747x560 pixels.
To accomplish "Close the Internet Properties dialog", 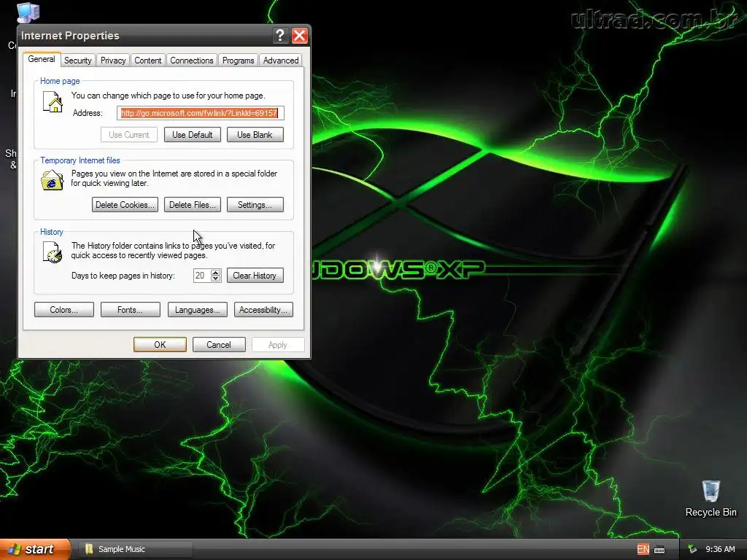I will pyautogui.click(x=300, y=35).
